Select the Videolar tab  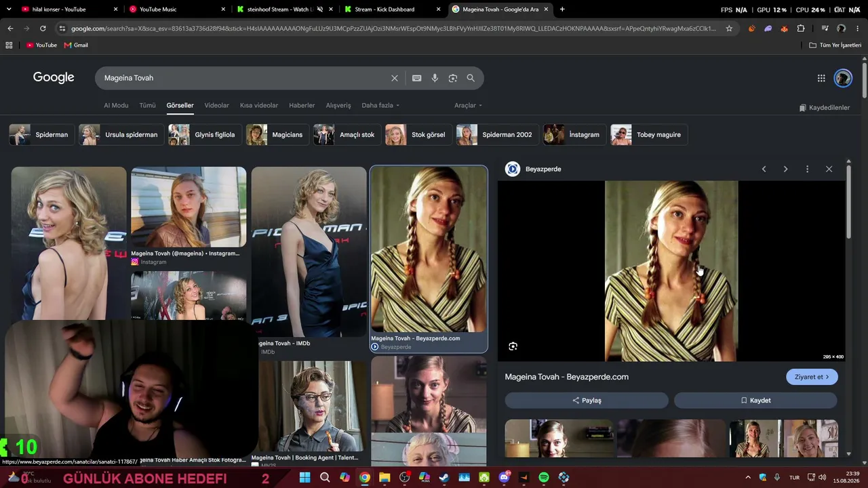(x=217, y=106)
